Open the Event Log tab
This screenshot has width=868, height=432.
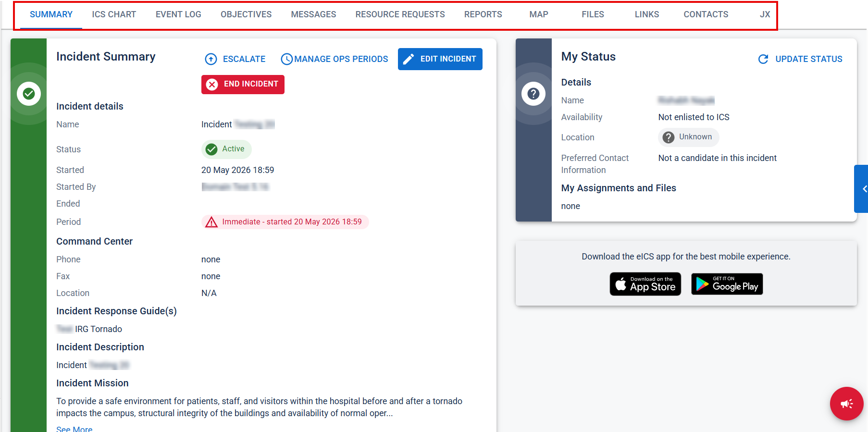pyautogui.click(x=178, y=14)
